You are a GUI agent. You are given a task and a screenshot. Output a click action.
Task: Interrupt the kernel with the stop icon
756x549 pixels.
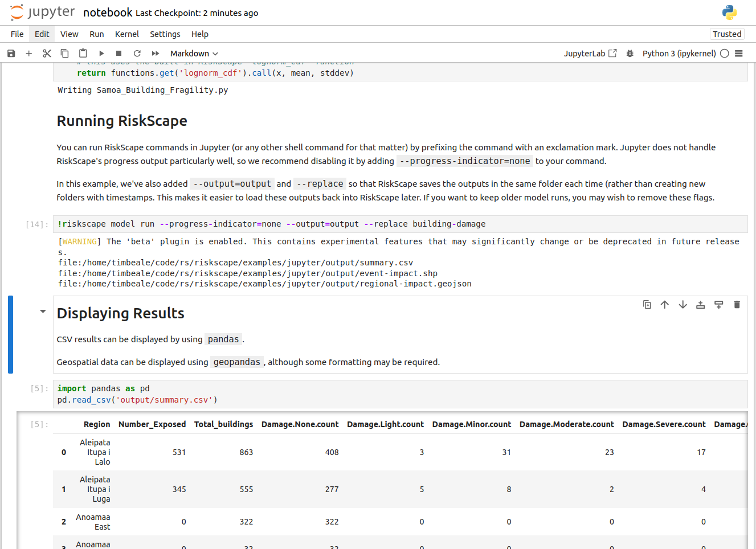tap(119, 54)
